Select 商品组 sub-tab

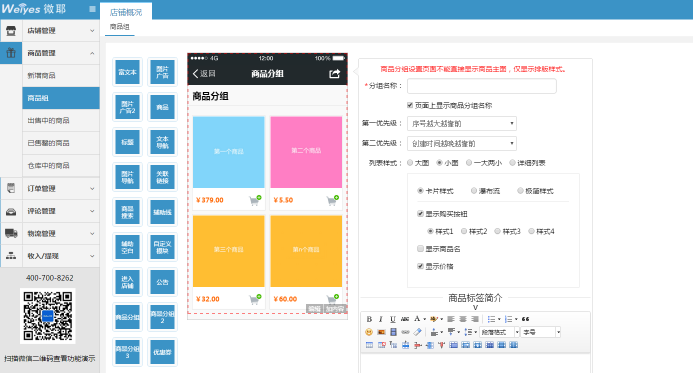click(x=120, y=27)
